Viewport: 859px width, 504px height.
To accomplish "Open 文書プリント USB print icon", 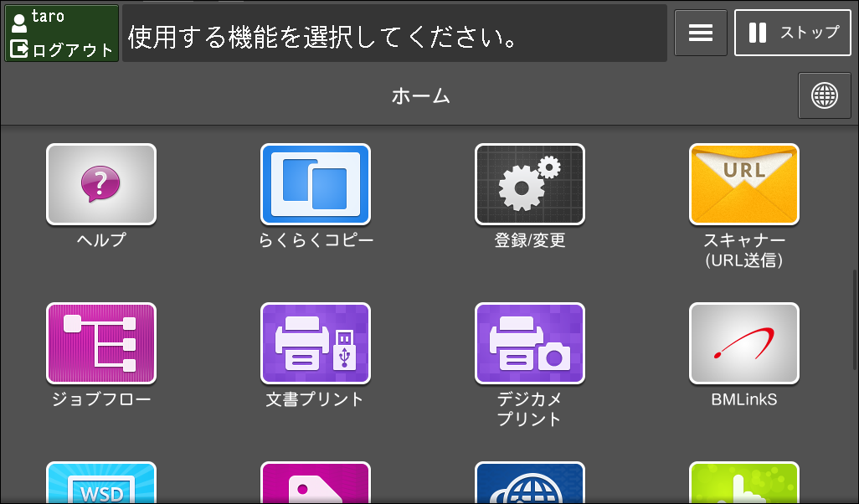I will tap(316, 343).
